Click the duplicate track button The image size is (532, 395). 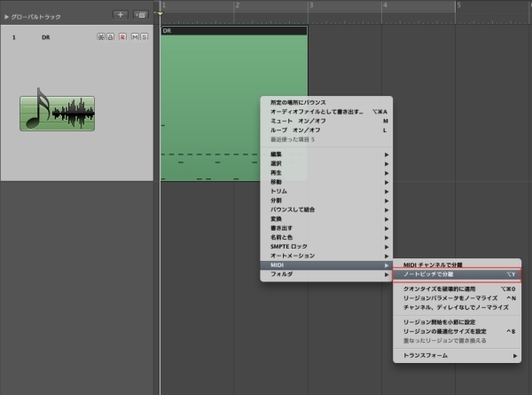tap(140, 15)
